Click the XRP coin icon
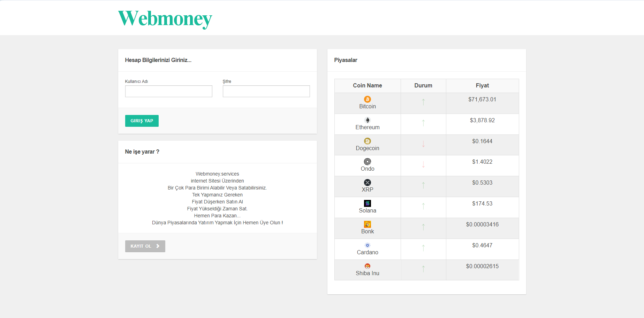 (368, 183)
